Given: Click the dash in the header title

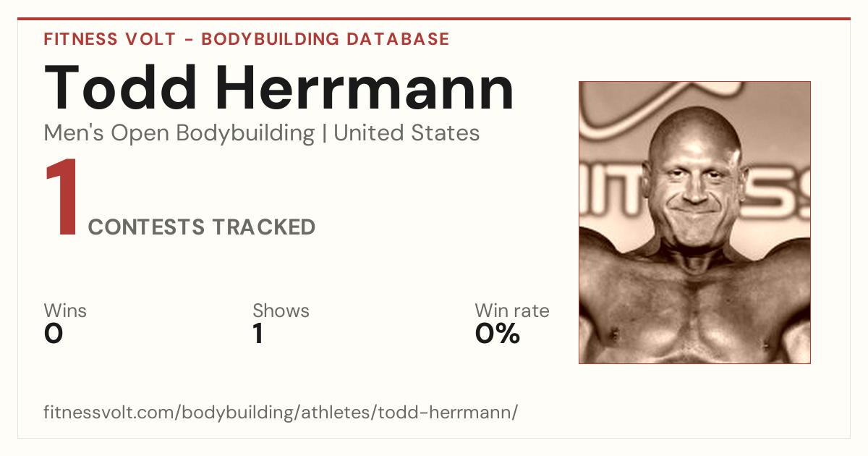Looking at the screenshot, I should (x=189, y=40).
